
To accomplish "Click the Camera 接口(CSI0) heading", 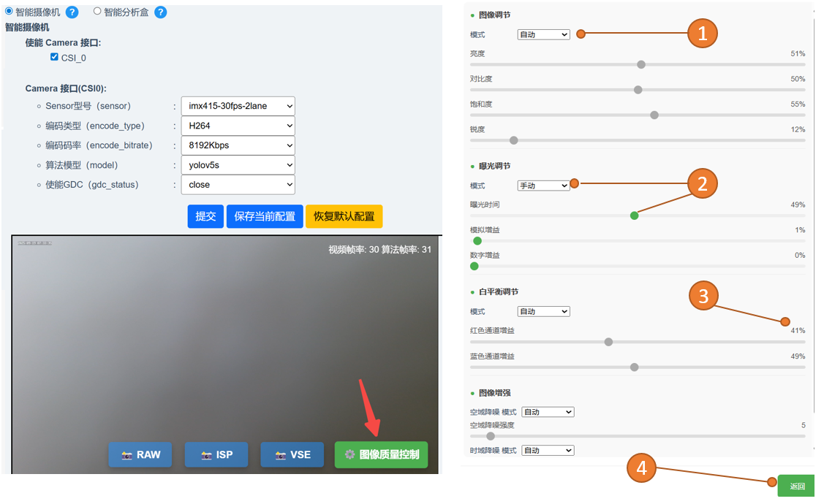I will click(x=66, y=88).
